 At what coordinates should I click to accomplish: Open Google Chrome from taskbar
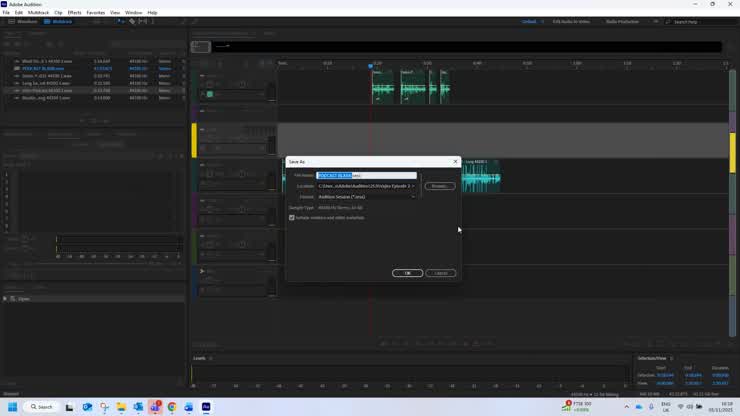[172, 407]
